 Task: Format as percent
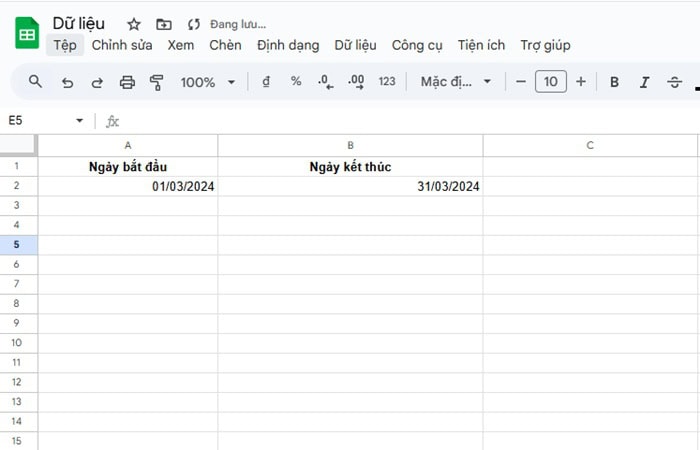[296, 82]
